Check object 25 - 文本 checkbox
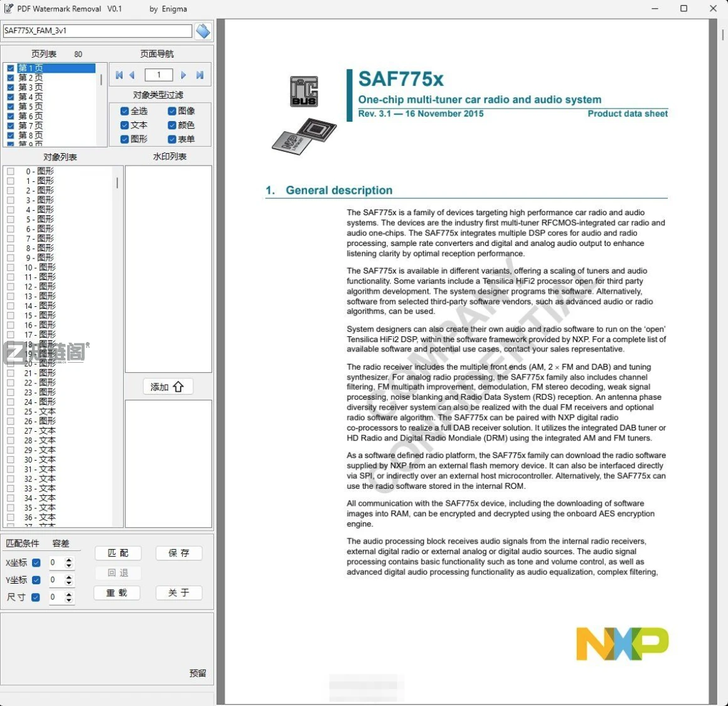The width and height of the screenshot is (728, 706). (11, 411)
